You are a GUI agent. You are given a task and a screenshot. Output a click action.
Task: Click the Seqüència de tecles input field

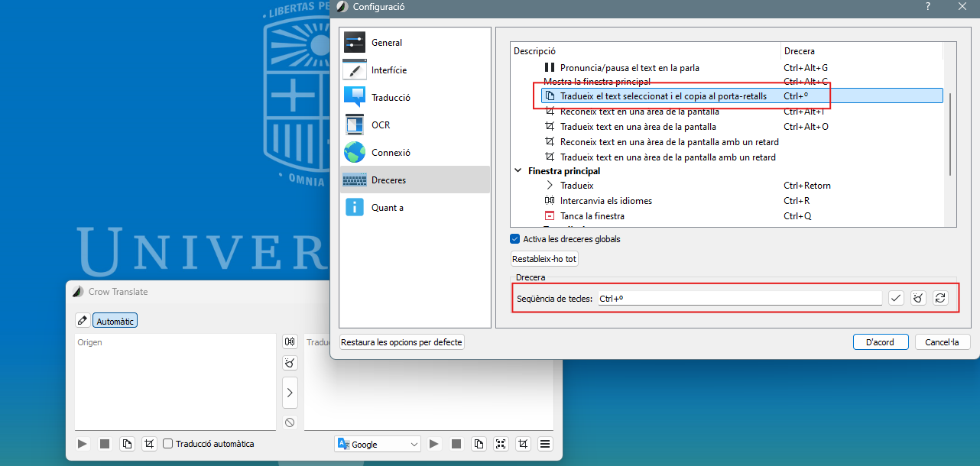tap(738, 298)
